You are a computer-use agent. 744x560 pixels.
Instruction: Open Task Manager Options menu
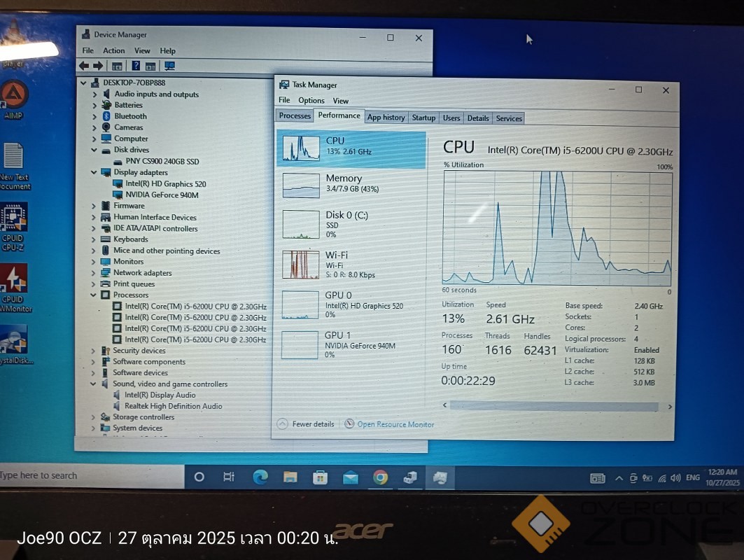click(x=311, y=100)
